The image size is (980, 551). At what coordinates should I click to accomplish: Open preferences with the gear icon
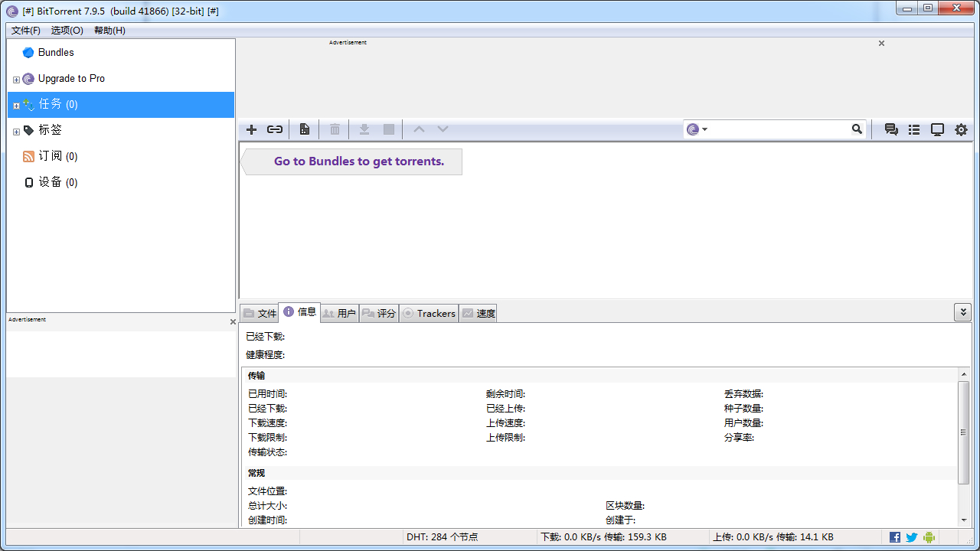(961, 129)
